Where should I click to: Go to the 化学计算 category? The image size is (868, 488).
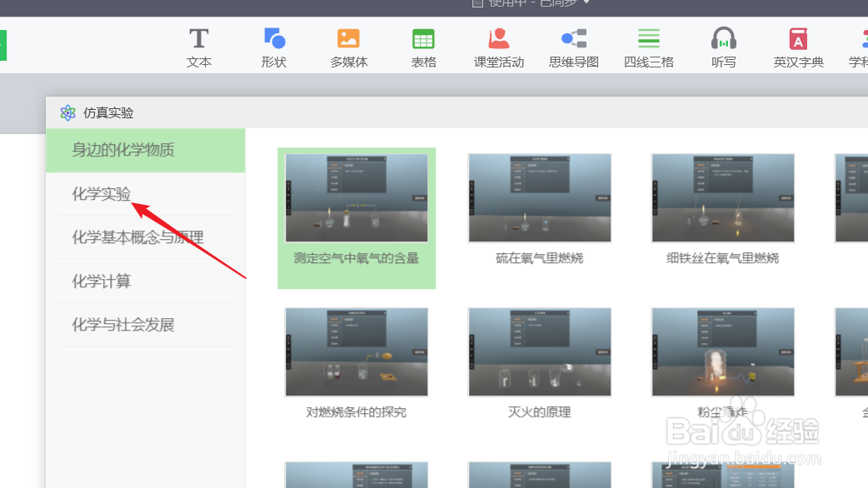(x=146, y=281)
